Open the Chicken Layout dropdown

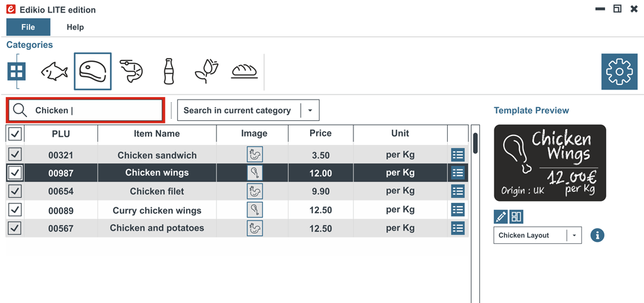tap(574, 236)
